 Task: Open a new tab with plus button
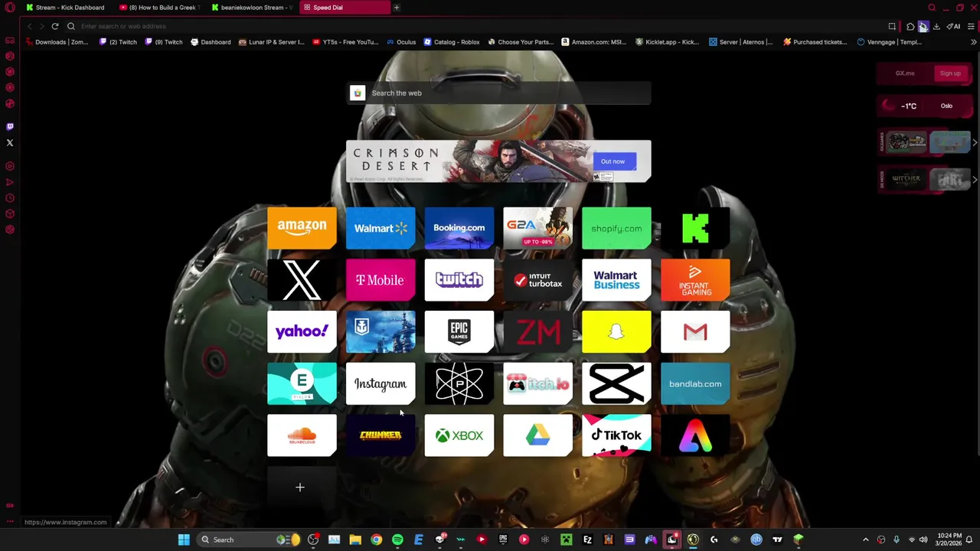click(x=397, y=8)
